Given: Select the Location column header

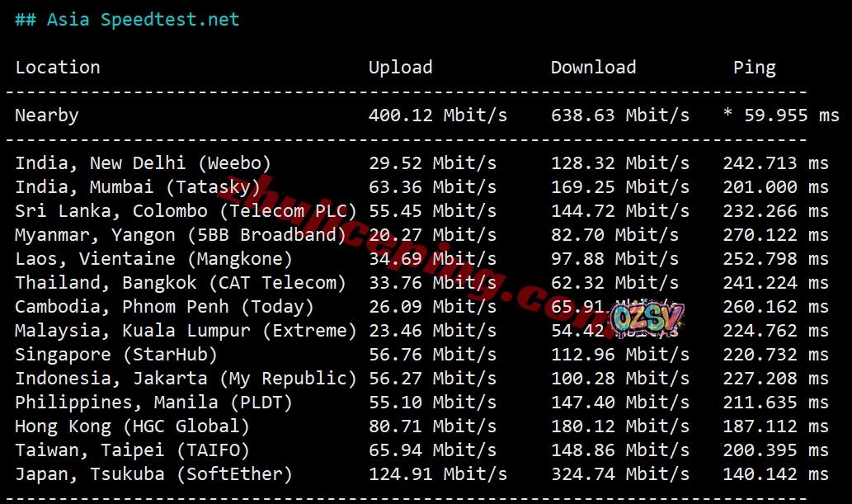Looking at the screenshot, I should click(58, 68).
